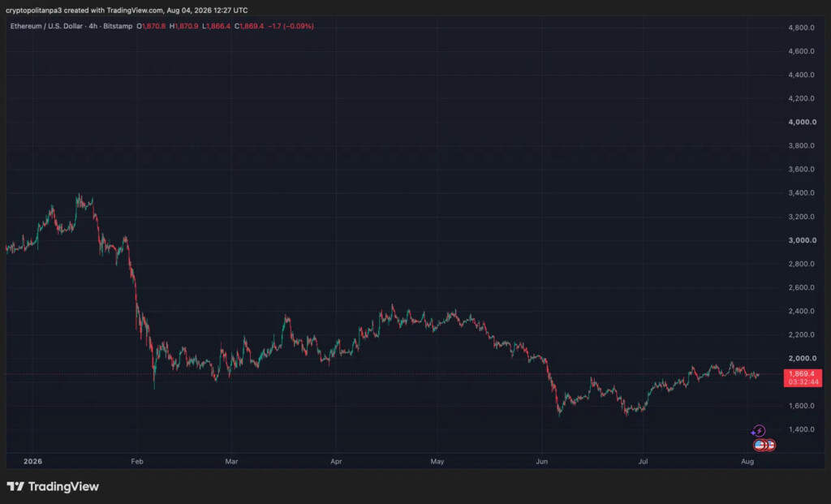Click the 3,000.0 price axis label

click(x=803, y=240)
